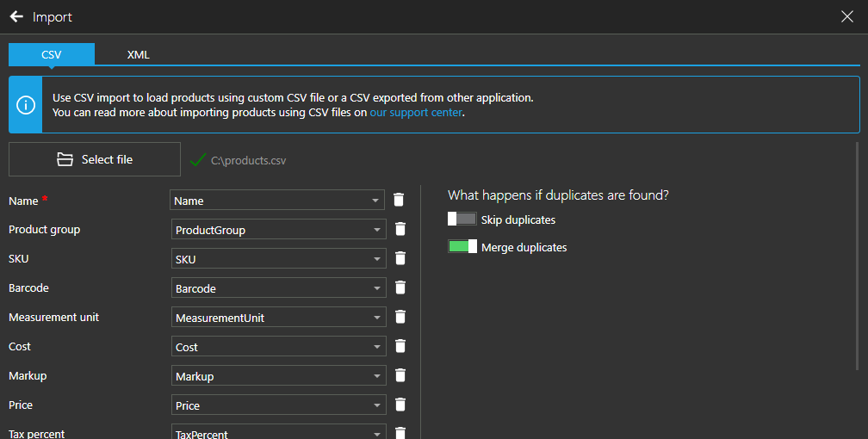
Task: Remove the Price mapping with trash icon
Action: pos(400,405)
